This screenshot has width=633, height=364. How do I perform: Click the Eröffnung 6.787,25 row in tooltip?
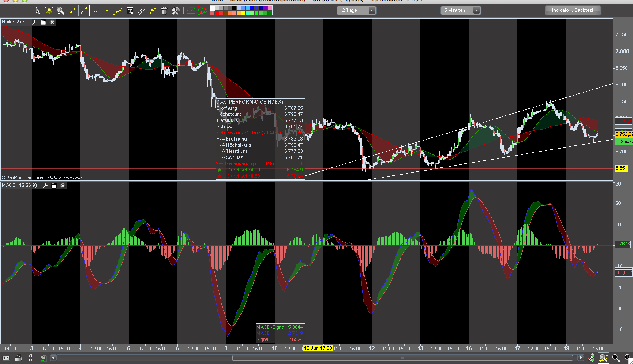[x=259, y=108]
